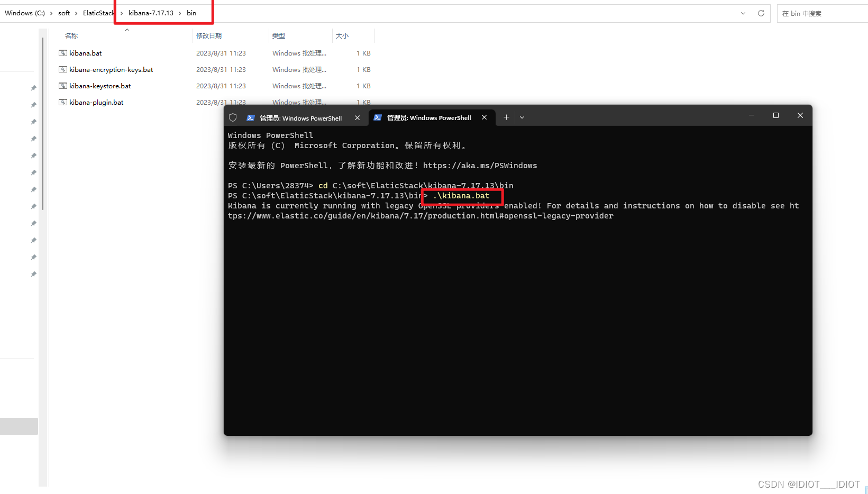Click PowerShell icon on first tab

[251, 118]
